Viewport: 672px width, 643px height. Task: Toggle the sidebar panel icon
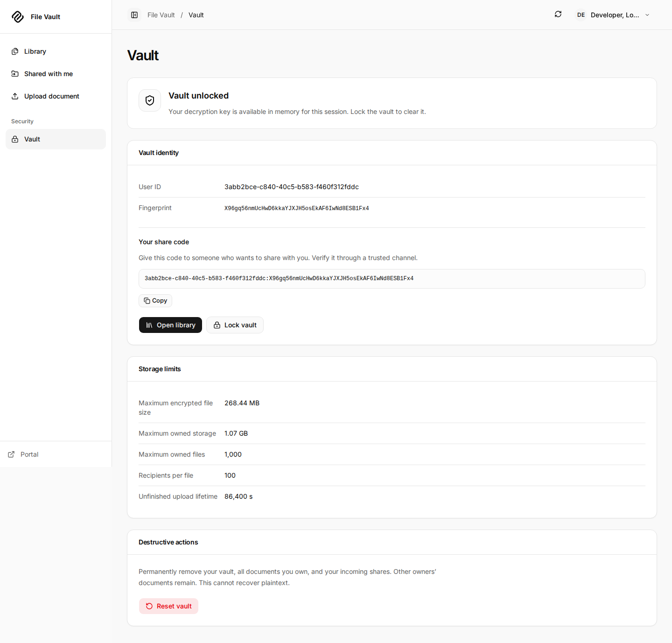(134, 15)
